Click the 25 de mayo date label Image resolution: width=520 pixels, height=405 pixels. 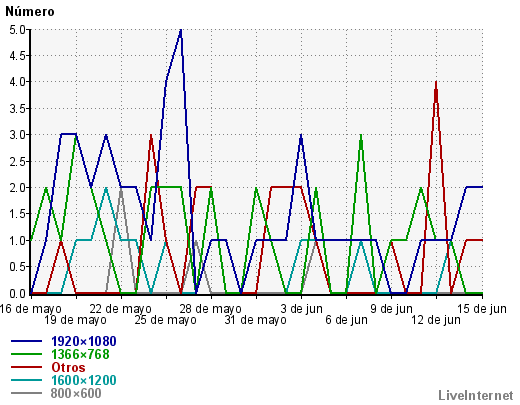pos(166,320)
